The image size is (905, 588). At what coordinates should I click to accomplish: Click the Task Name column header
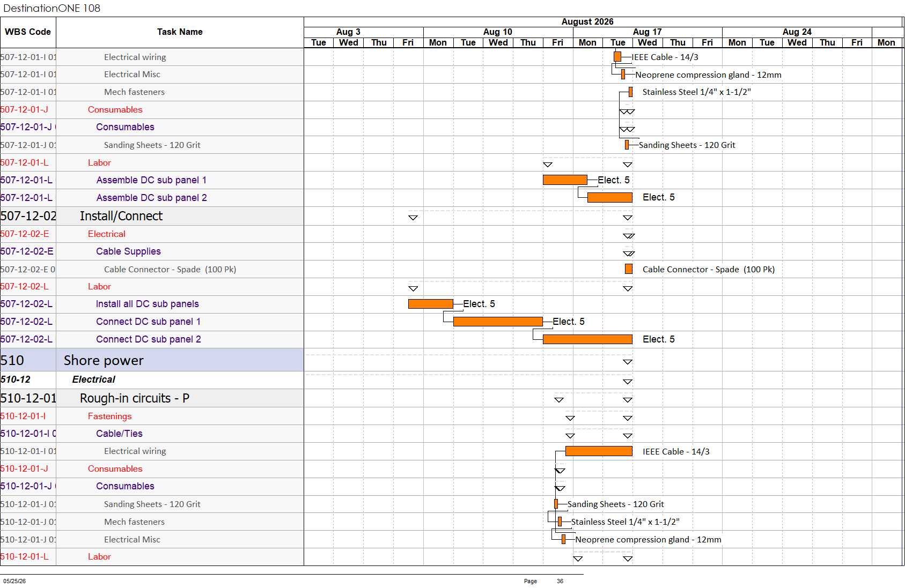[180, 32]
